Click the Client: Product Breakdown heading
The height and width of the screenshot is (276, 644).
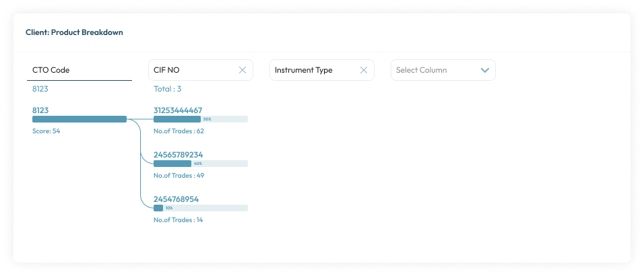click(74, 32)
